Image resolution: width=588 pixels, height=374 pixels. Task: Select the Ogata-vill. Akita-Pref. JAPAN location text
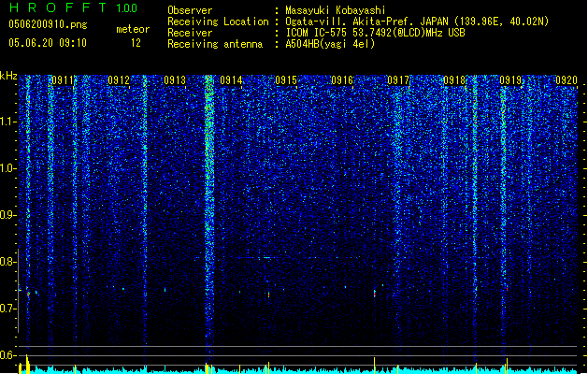(417, 22)
